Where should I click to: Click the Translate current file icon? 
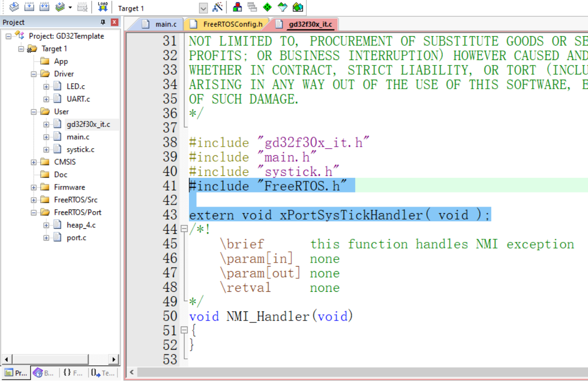pos(14,7)
